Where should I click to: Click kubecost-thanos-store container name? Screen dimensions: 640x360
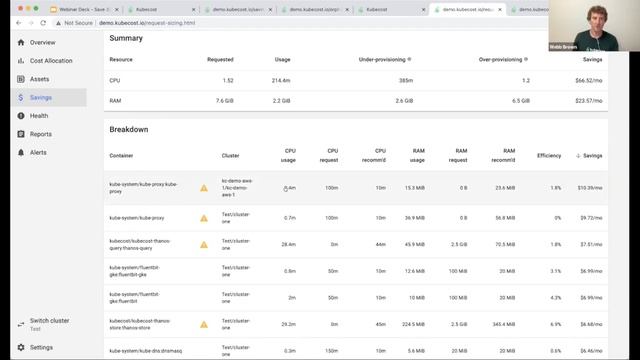(139, 324)
